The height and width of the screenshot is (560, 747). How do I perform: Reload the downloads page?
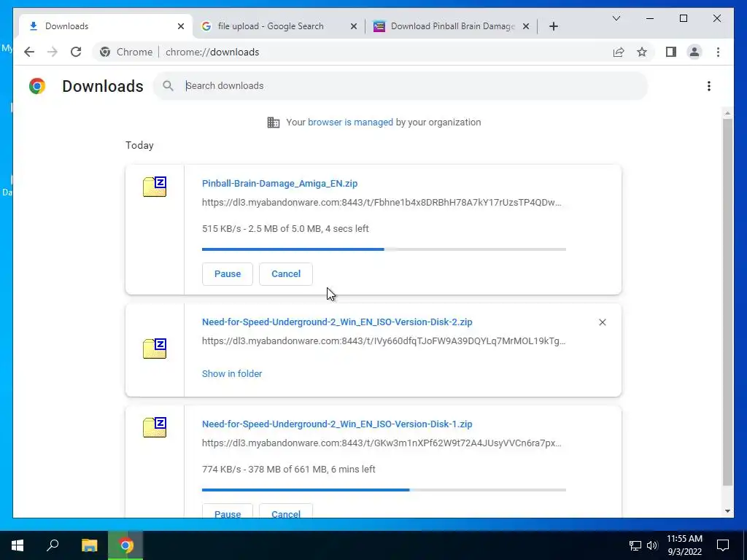76,52
